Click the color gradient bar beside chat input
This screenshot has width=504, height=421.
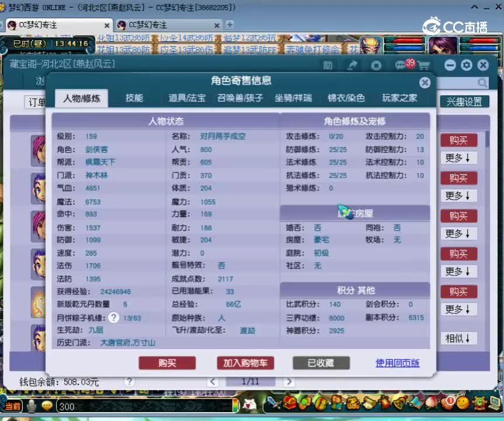[x=236, y=406]
